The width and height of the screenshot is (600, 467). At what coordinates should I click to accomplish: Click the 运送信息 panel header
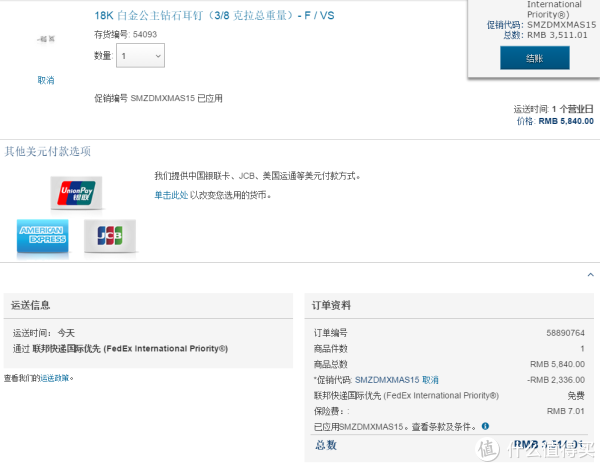tap(148, 305)
